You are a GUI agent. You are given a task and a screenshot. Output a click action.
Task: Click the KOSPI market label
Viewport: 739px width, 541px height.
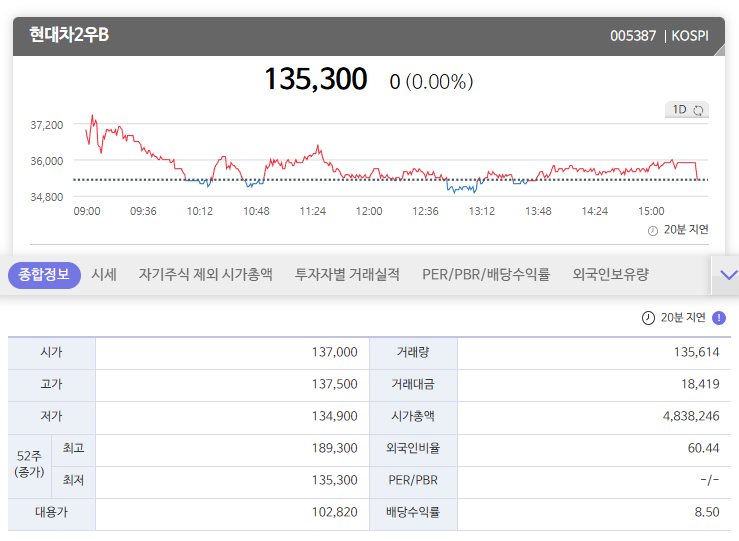(690, 36)
